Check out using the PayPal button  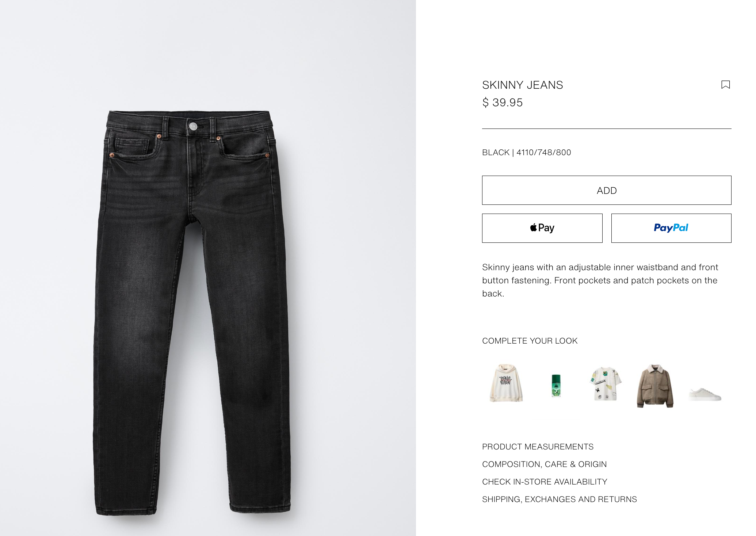(671, 228)
